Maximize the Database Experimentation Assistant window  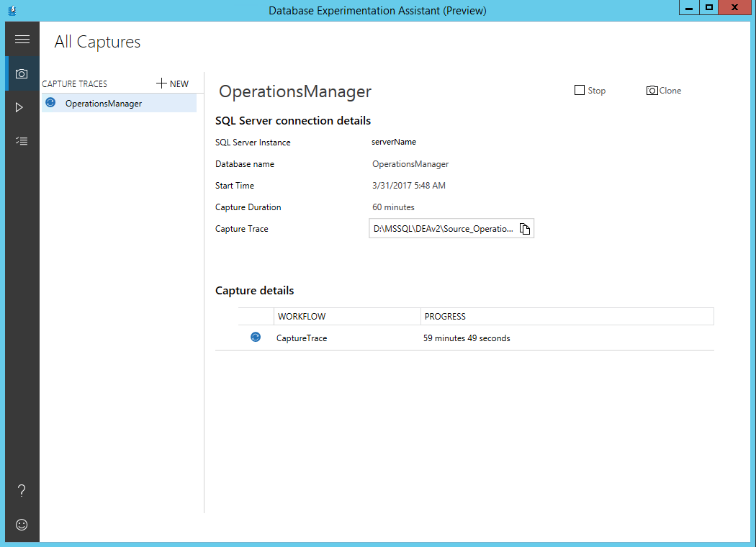point(708,8)
